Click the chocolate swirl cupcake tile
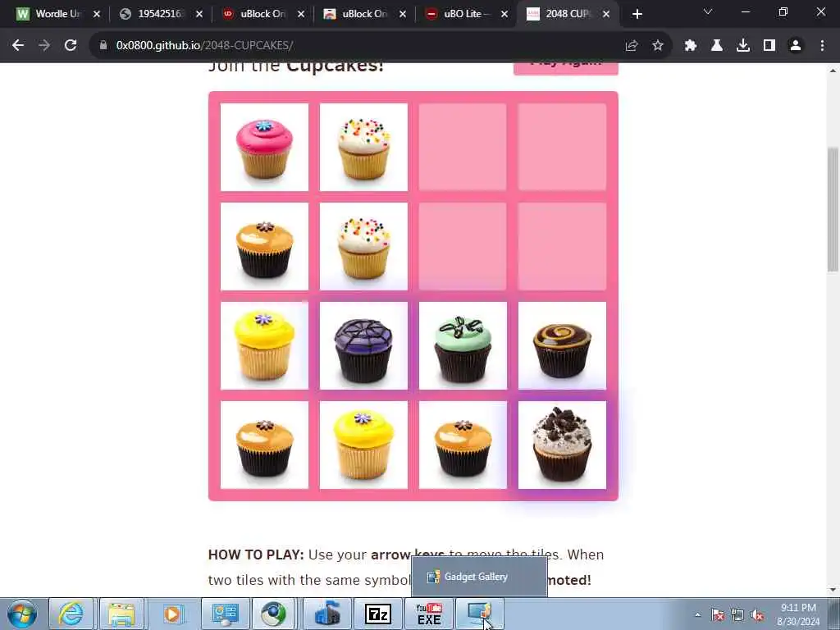Screen dimensions: 840x630 pos(562,345)
